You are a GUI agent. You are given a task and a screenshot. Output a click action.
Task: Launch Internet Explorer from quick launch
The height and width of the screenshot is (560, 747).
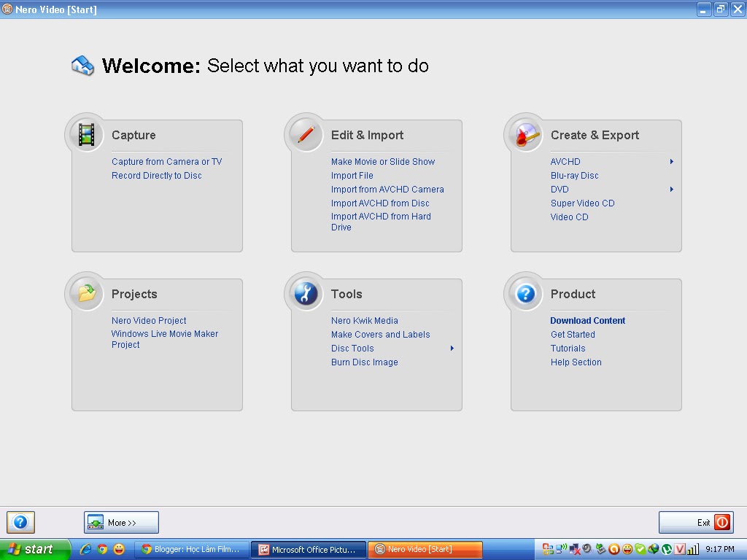pyautogui.click(x=85, y=549)
